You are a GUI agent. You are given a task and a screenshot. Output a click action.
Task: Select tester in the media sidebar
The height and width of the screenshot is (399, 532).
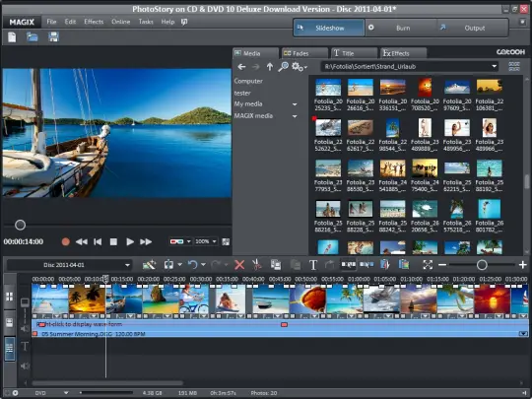pos(242,93)
